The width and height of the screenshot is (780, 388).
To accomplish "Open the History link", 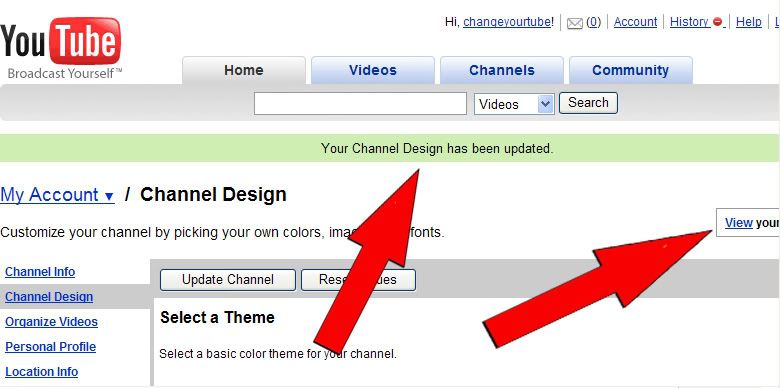I will click(689, 22).
